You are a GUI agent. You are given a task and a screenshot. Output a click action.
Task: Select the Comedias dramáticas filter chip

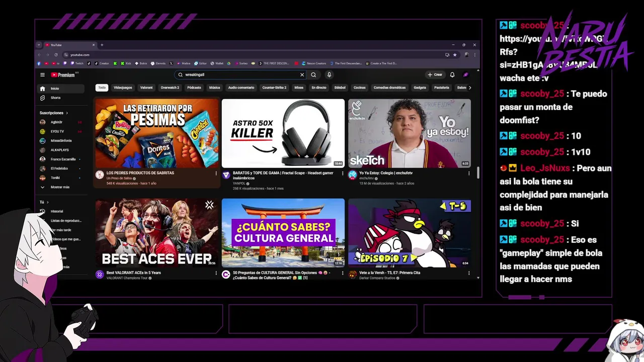tap(389, 87)
